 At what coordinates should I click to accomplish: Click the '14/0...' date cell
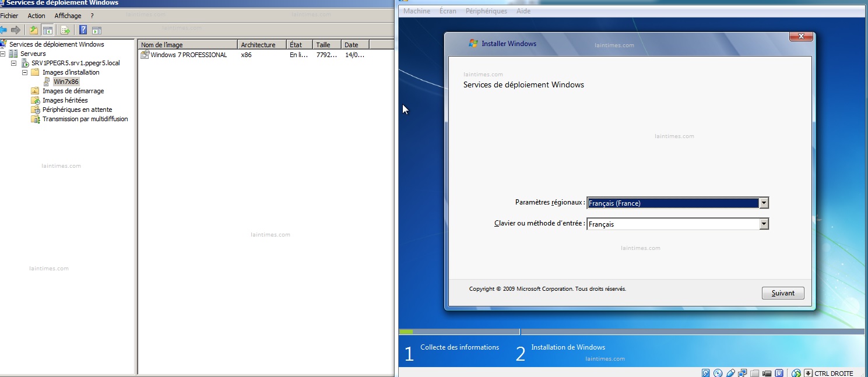[x=354, y=55]
